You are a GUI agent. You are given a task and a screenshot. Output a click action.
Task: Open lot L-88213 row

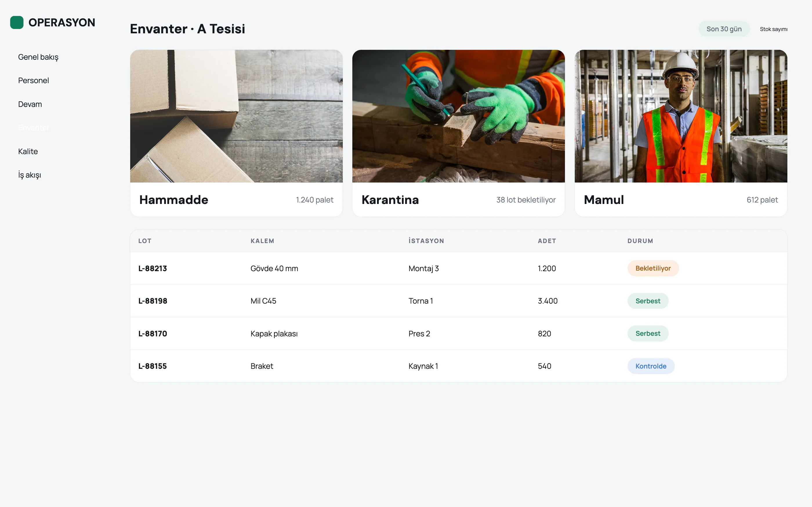click(459, 268)
